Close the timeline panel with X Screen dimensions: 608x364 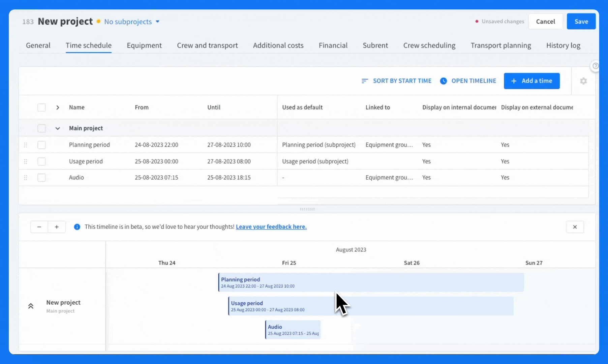575,227
